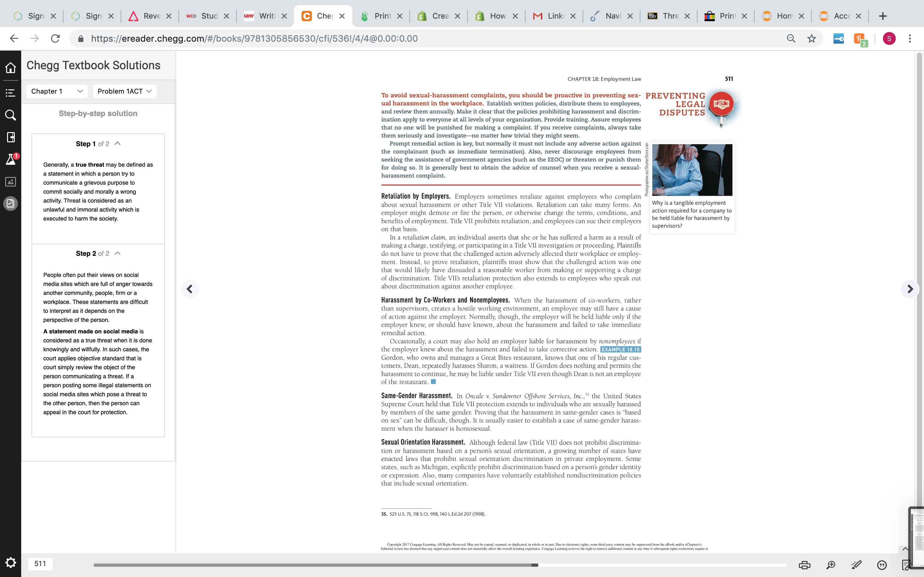Go to previous page arrow

point(190,289)
